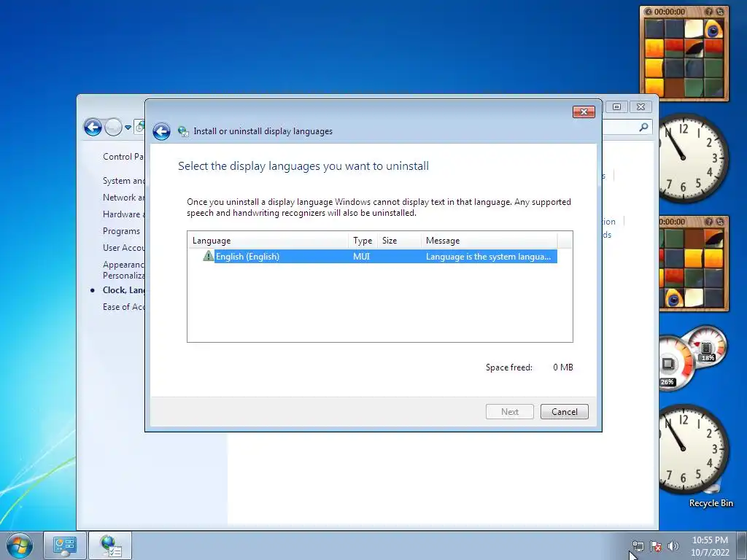Click the top picture puzzle gadget

tap(684, 54)
